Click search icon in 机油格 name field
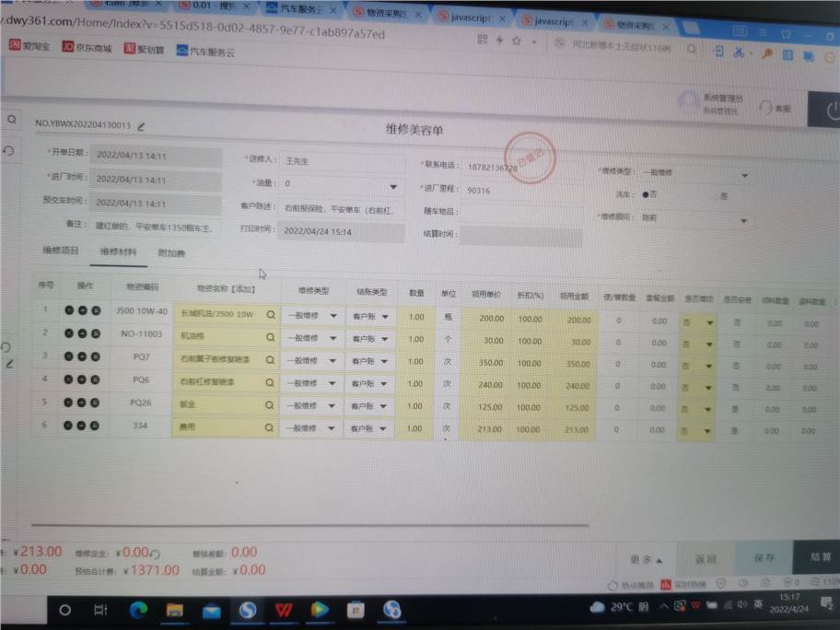 coord(270,337)
